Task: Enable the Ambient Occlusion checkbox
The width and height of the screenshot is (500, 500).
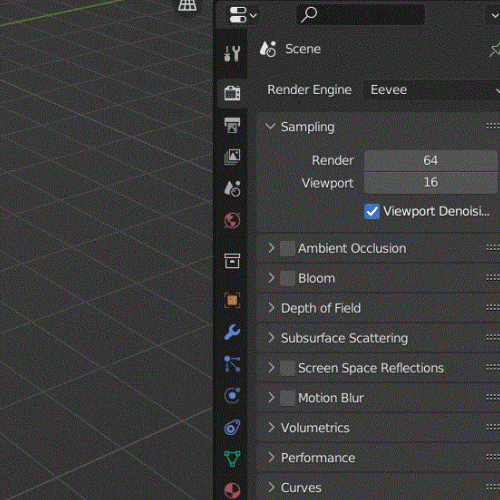Action: tap(287, 248)
